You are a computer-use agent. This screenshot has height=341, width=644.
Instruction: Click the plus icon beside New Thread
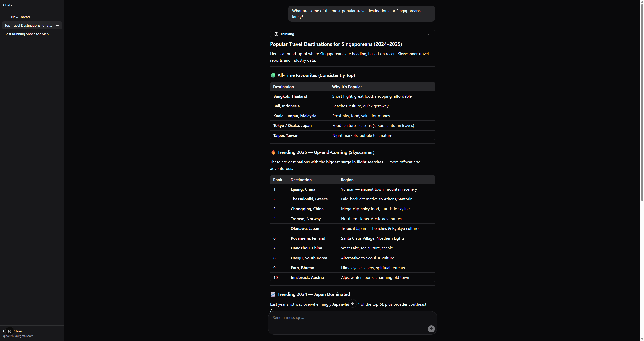pos(7,17)
